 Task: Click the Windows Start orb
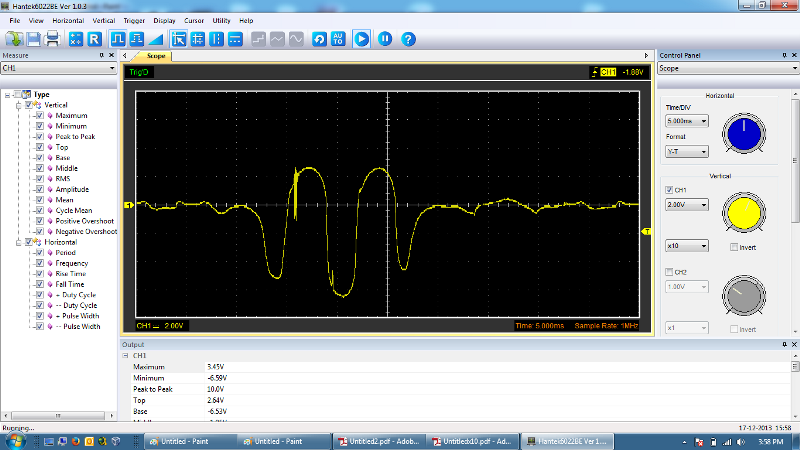14,440
